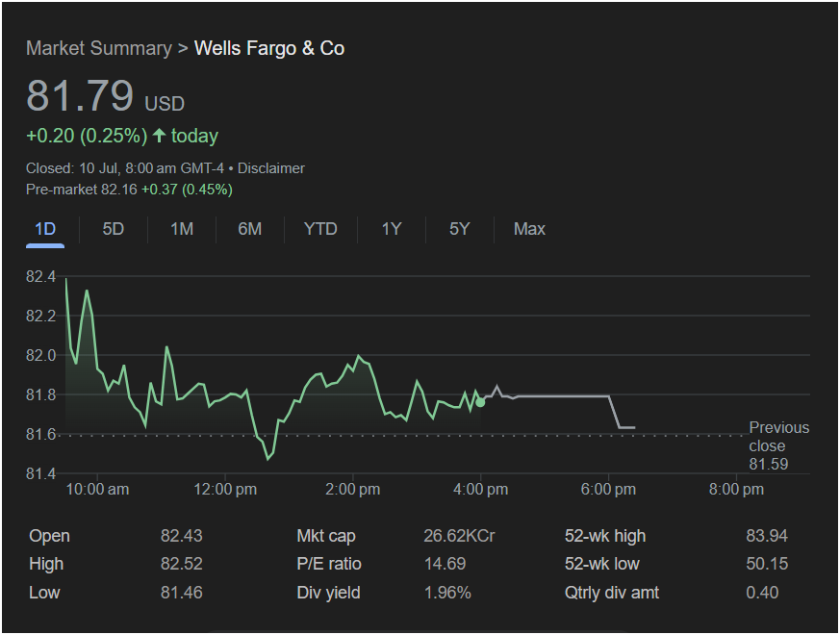Image resolution: width=840 pixels, height=635 pixels.
Task: Click the Mkt cap label
Action: (x=326, y=536)
